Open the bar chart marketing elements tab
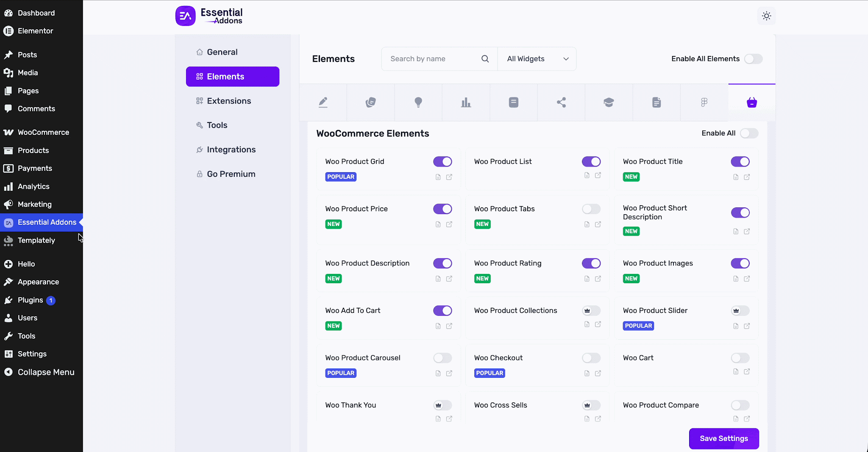 [x=466, y=102]
